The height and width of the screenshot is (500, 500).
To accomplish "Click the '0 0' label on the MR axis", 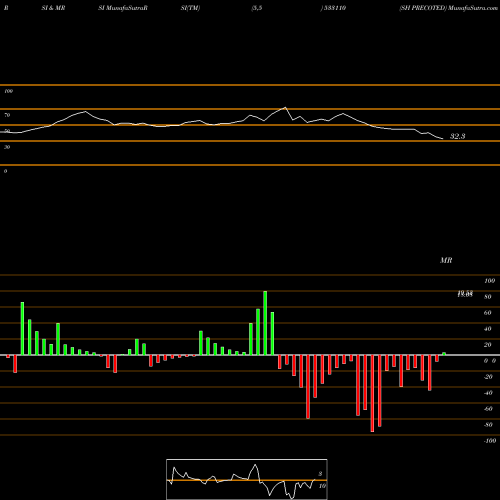I will coord(490,361).
